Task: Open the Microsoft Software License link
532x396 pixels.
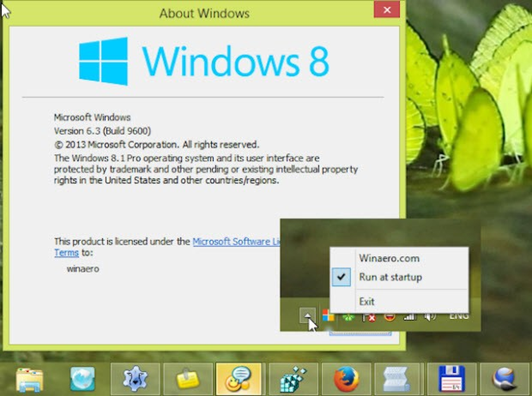Action: point(237,242)
